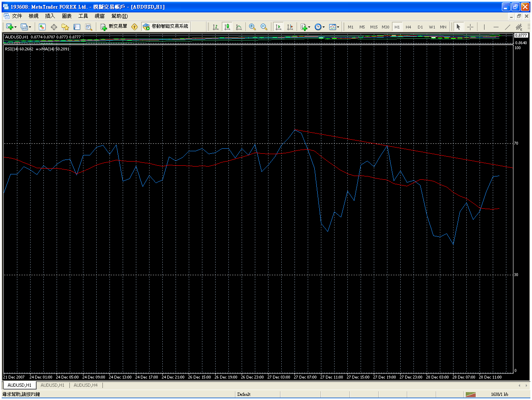Screen dimensions: 532x400
Task: Open the Data Window crosshair-circle icon
Action: pos(54,27)
